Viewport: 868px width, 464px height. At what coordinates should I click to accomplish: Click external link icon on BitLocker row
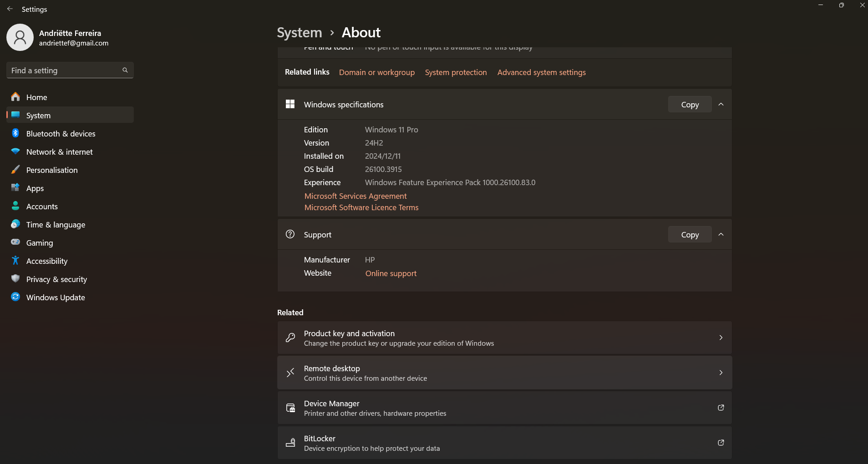pos(721,443)
